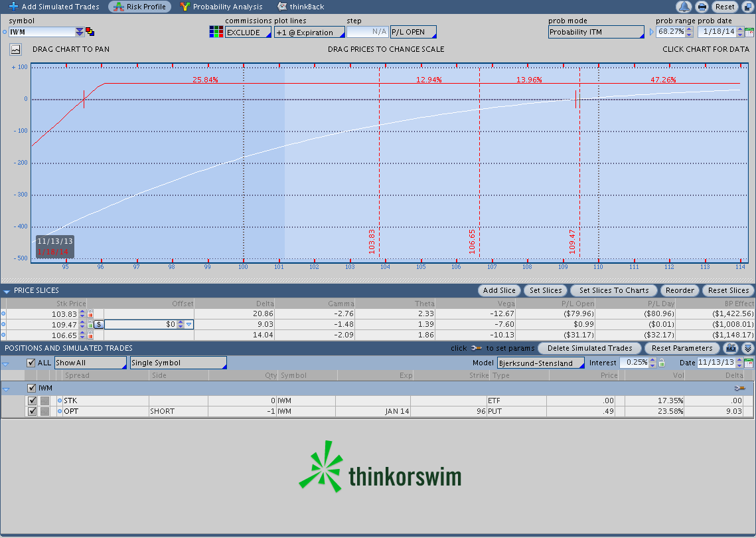This screenshot has width=756, height=538.
Task: Click the lock icon on the 106.65 slice
Action: coord(90,335)
